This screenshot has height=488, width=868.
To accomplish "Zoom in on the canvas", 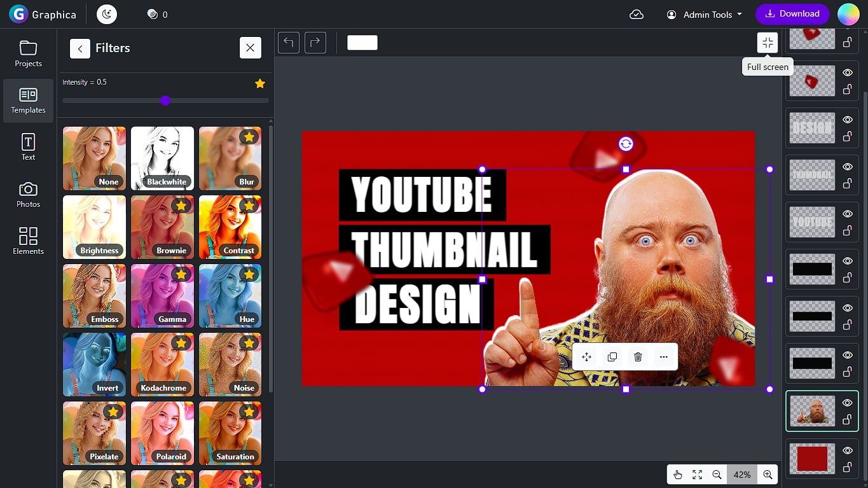I will (768, 475).
